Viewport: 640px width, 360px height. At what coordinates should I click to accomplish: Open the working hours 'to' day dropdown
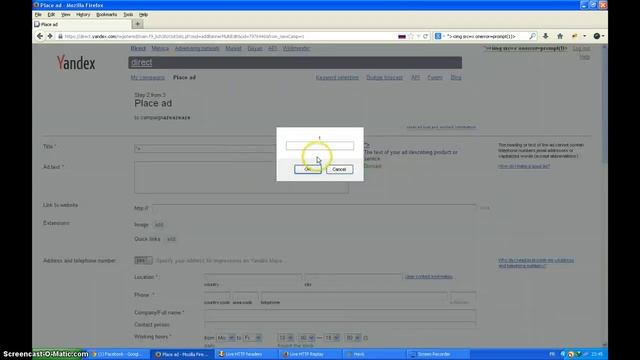pos(252,338)
